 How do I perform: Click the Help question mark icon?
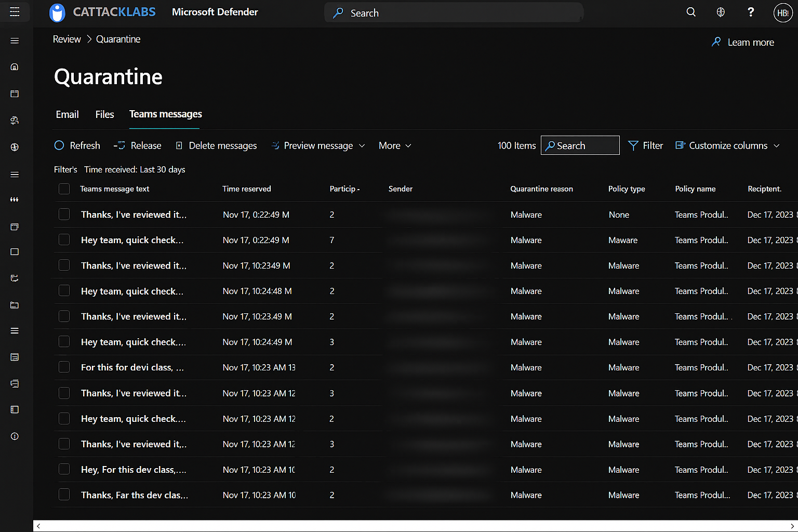pos(750,12)
